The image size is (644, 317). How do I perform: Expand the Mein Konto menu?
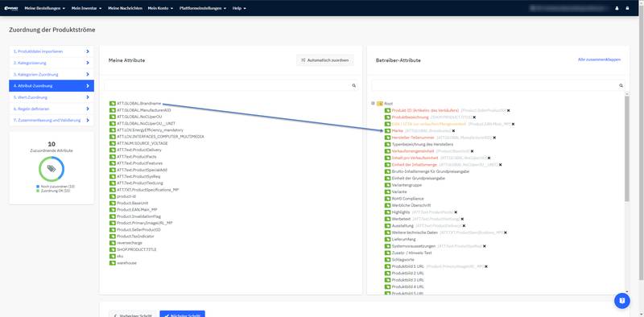tap(160, 8)
